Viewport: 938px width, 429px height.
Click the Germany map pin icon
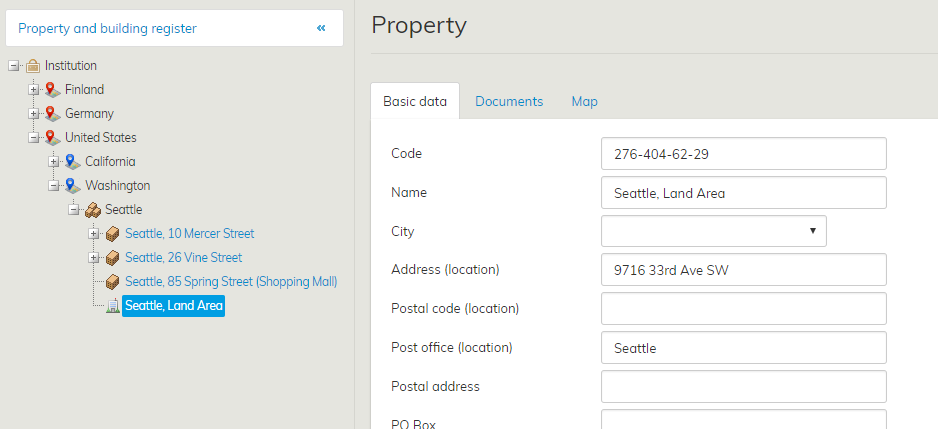(52, 114)
